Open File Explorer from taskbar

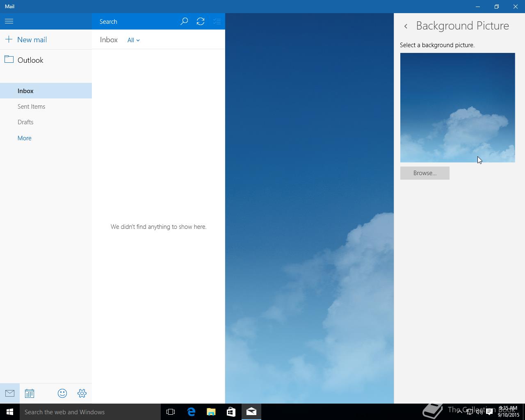coord(211,412)
